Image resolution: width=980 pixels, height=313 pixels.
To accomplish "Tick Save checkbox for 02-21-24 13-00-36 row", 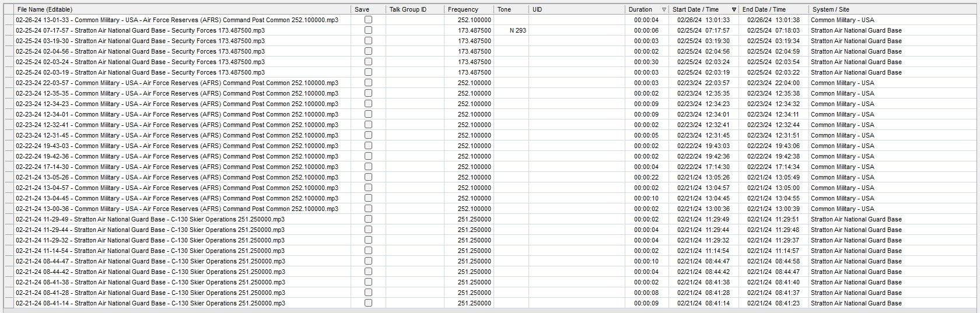I will point(368,208).
